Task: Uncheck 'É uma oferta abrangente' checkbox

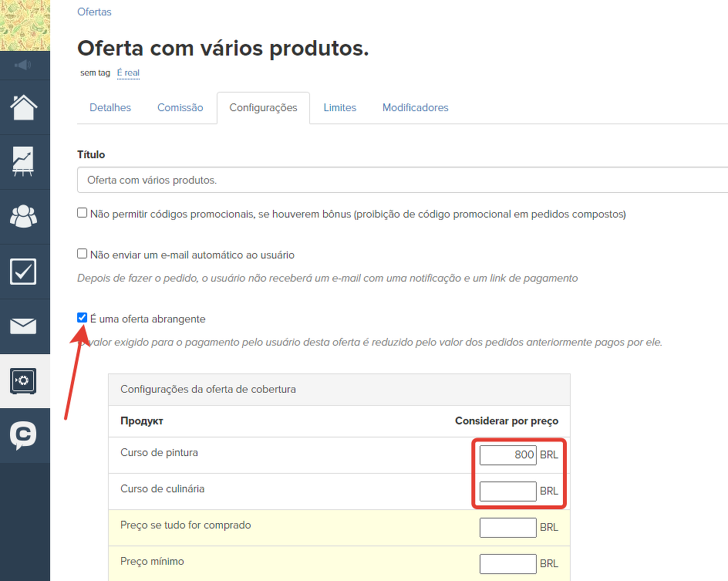Action: coord(83,318)
